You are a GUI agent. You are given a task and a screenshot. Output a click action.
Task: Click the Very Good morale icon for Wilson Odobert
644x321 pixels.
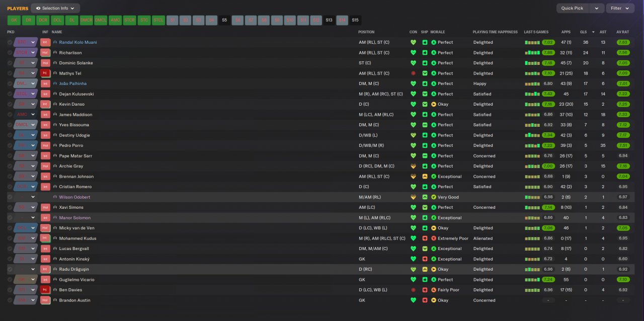(x=434, y=197)
